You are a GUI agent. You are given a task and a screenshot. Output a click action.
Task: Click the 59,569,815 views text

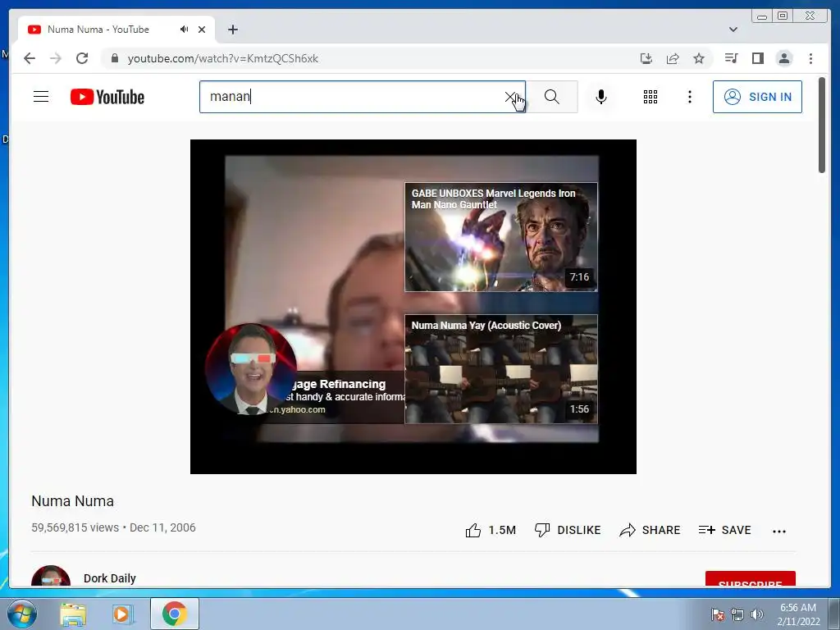[75, 527]
